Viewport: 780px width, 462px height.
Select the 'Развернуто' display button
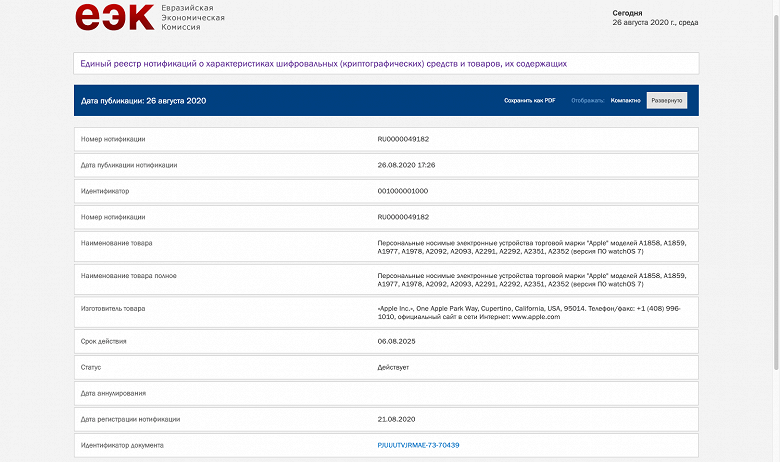pos(667,101)
